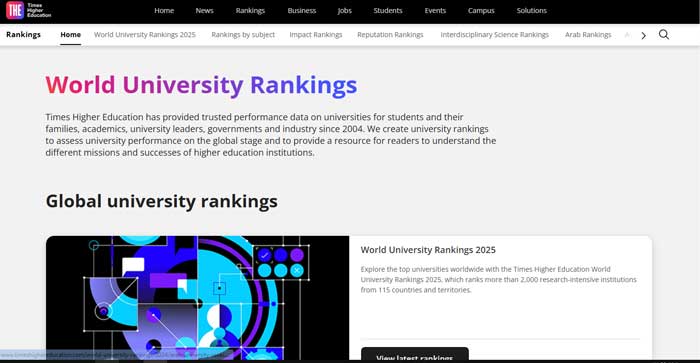Image resolution: width=700 pixels, height=363 pixels.
Task: Click View latest rankings button
Action: [x=415, y=355]
